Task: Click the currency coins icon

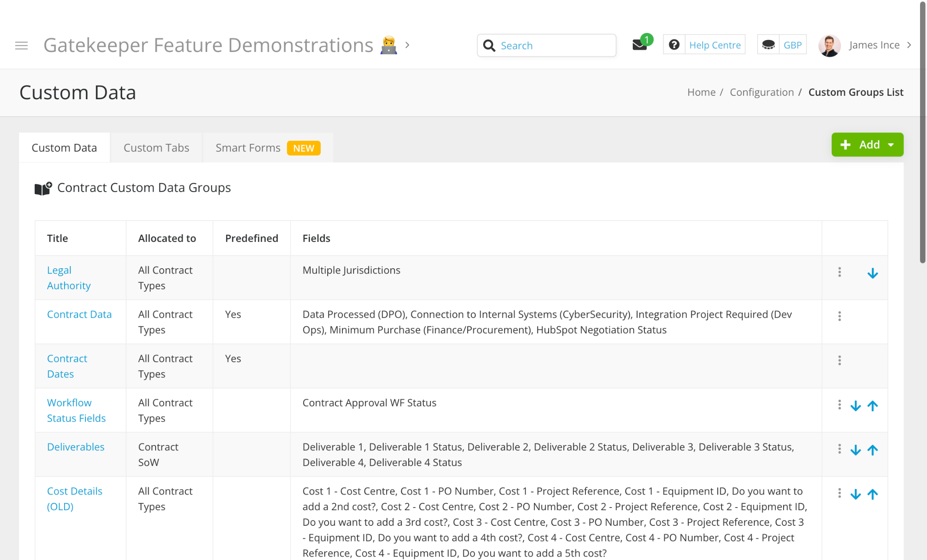Action: tap(768, 45)
